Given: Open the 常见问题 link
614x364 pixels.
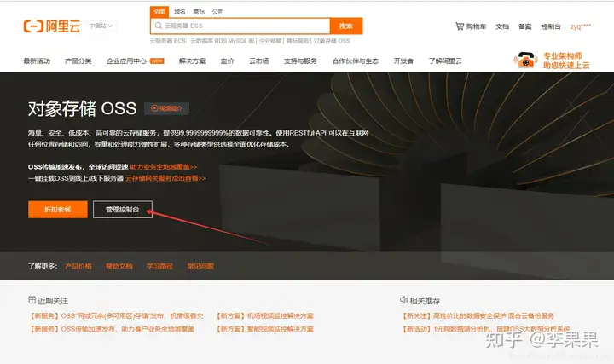Looking at the screenshot, I should click(200, 266).
